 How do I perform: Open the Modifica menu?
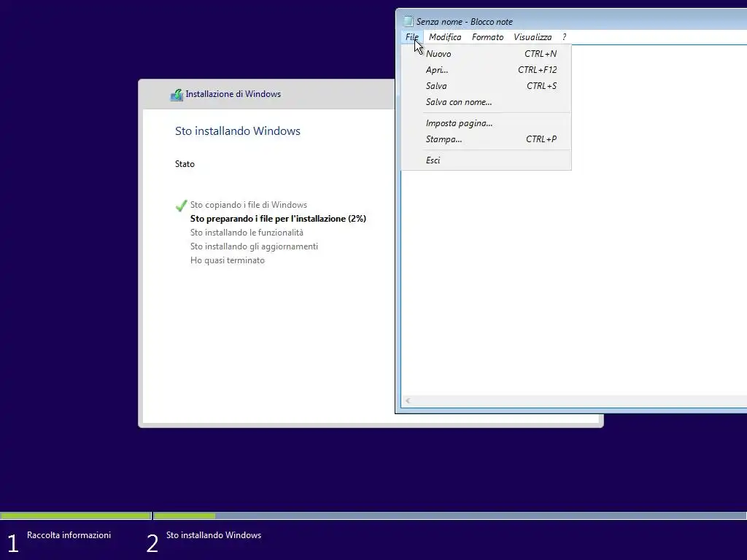click(445, 37)
